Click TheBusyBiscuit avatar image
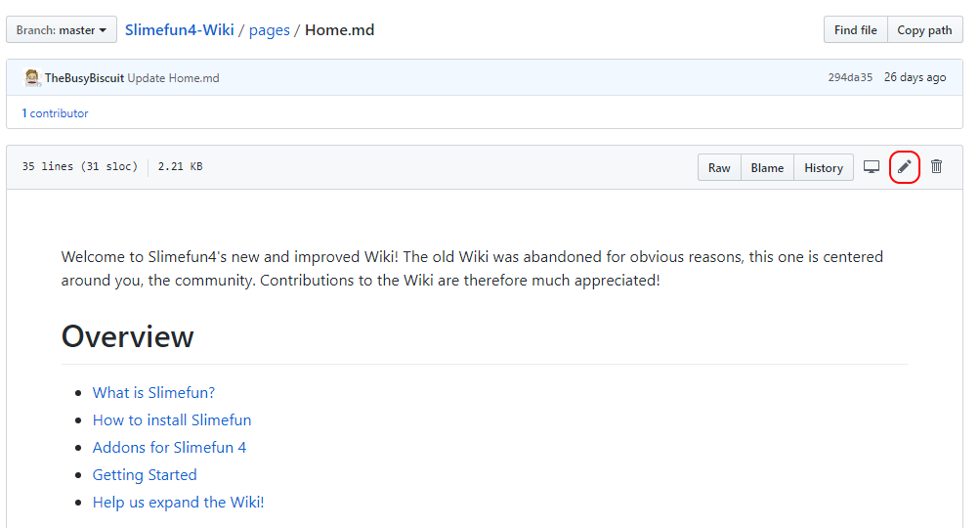Image resolution: width=980 pixels, height=528 pixels. (33, 78)
